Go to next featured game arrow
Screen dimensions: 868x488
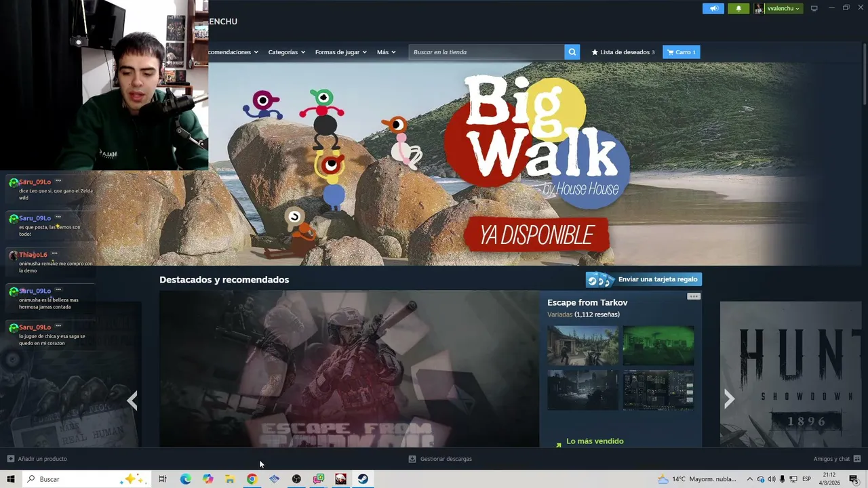[x=729, y=399]
